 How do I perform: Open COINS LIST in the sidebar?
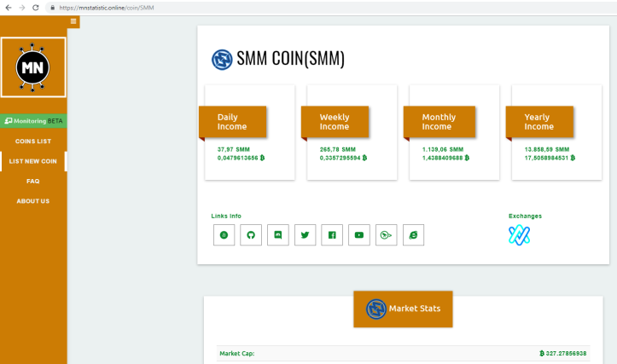pyautogui.click(x=33, y=142)
